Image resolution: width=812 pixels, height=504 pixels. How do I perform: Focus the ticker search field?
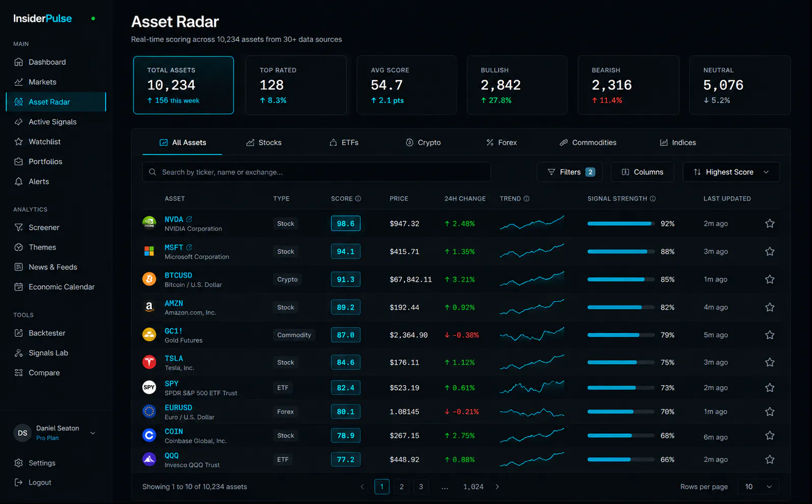pyautogui.click(x=316, y=172)
